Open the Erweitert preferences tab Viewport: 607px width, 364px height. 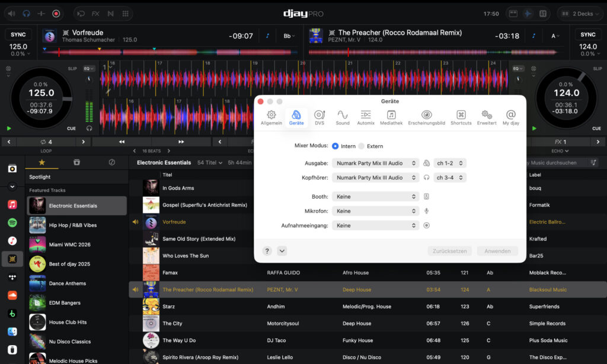pos(486,118)
